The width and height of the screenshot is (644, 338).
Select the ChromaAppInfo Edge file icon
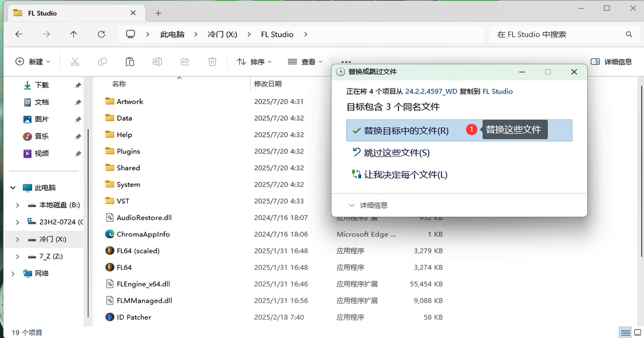(110, 234)
